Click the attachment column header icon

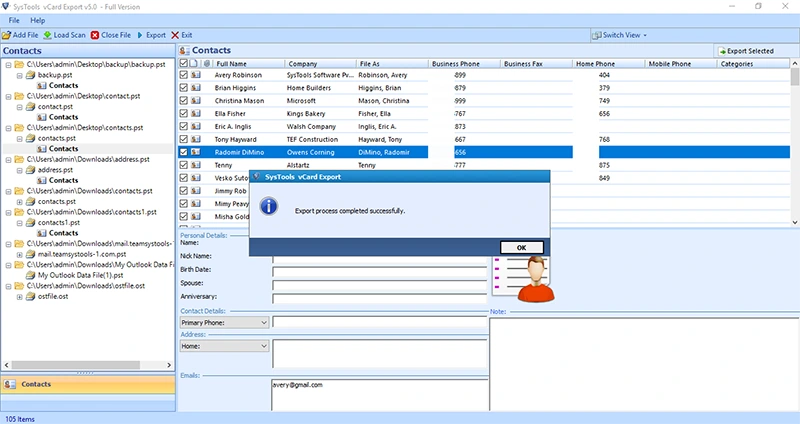pos(207,64)
